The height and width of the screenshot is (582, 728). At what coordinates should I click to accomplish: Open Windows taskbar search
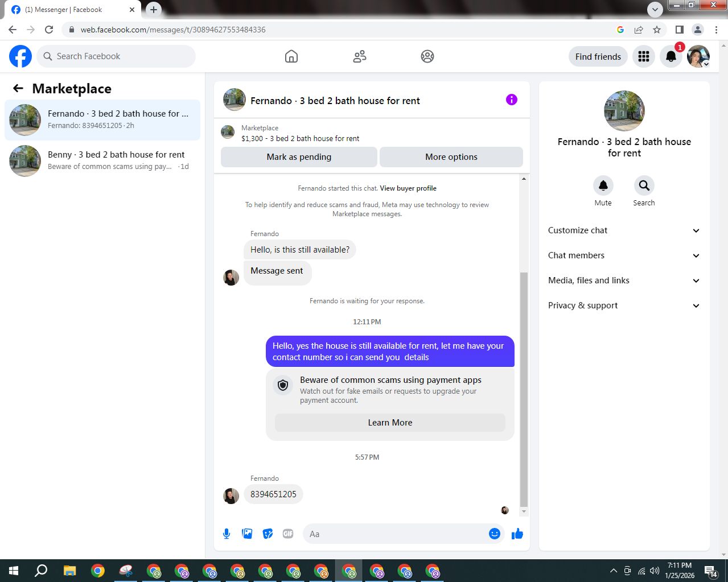41,571
